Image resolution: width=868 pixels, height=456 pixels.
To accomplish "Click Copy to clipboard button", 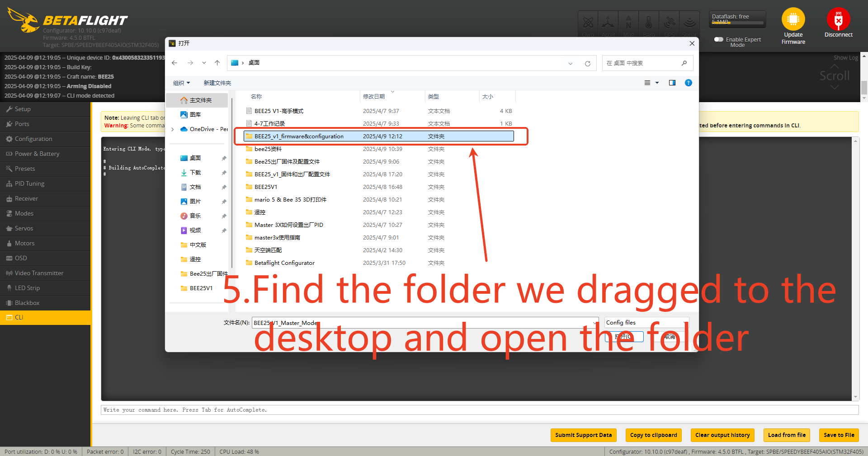I will tap(653, 435).
